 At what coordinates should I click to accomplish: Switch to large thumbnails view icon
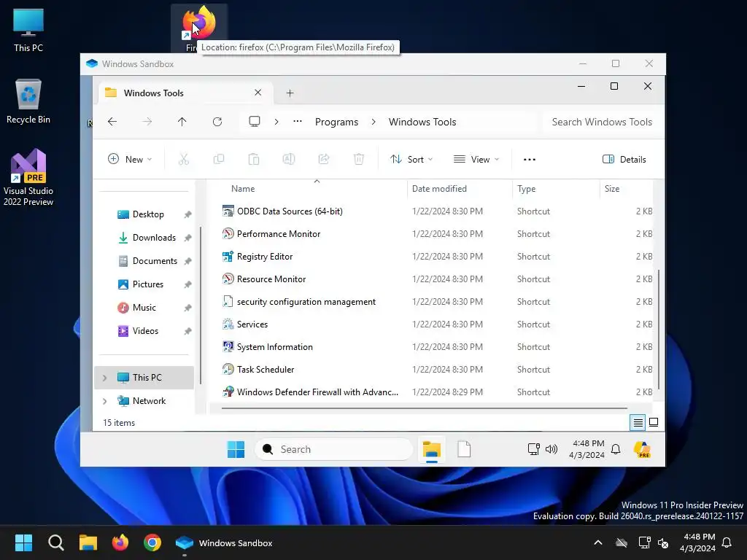coord(654,422)
